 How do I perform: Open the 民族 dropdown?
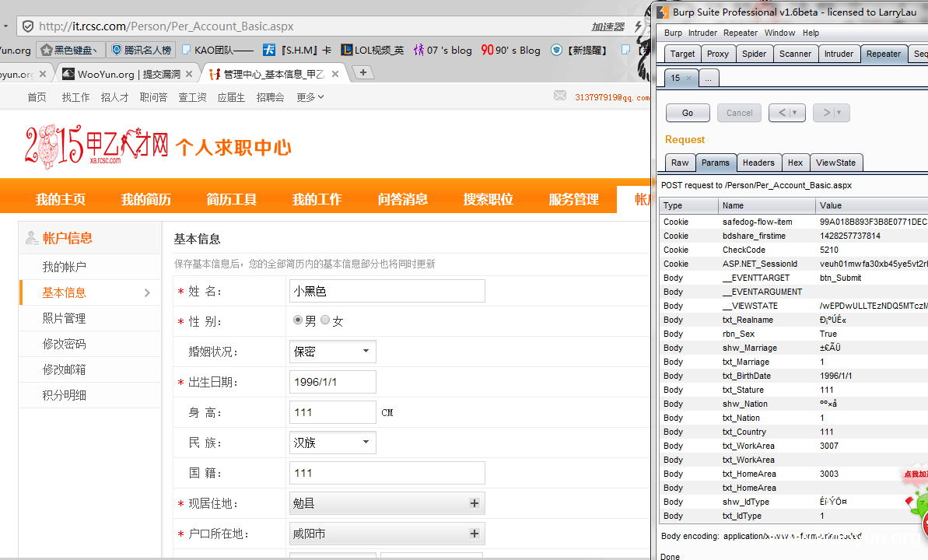click(x=333, y=443)
